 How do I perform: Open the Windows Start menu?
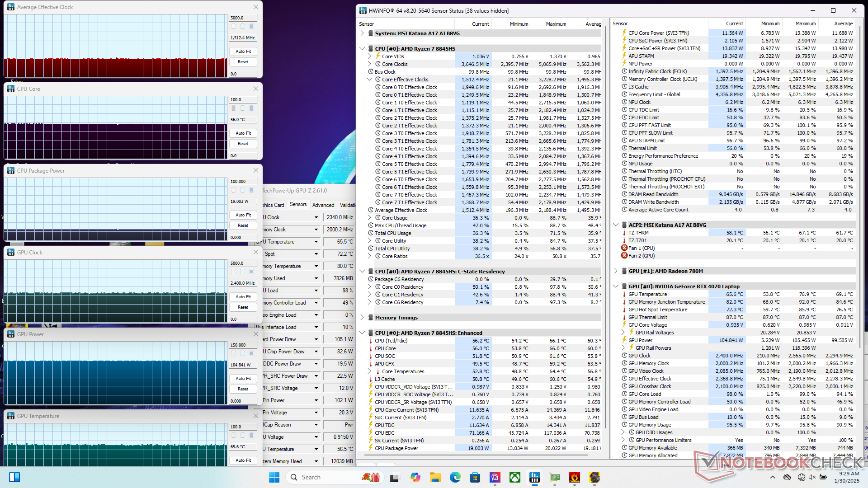point(274,477)
